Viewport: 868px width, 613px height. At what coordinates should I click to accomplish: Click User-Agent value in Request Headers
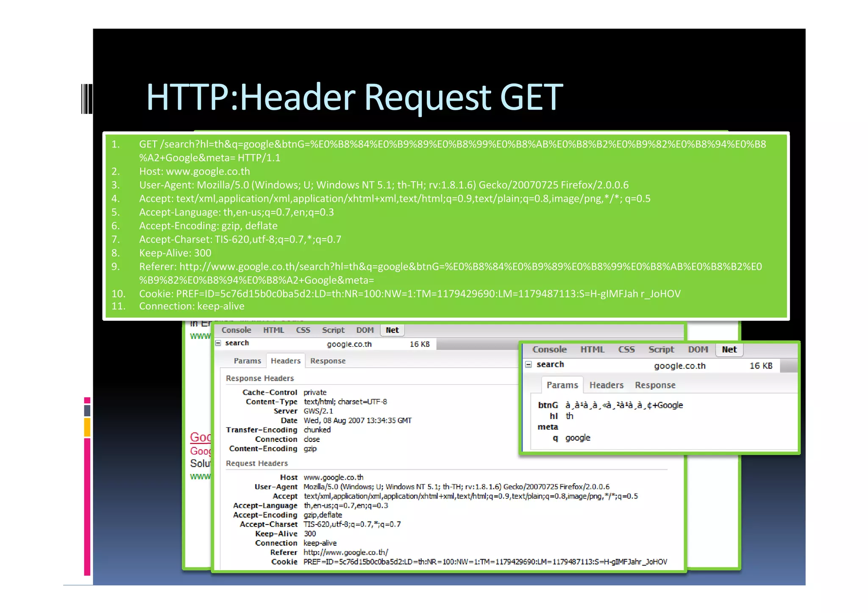456,487
